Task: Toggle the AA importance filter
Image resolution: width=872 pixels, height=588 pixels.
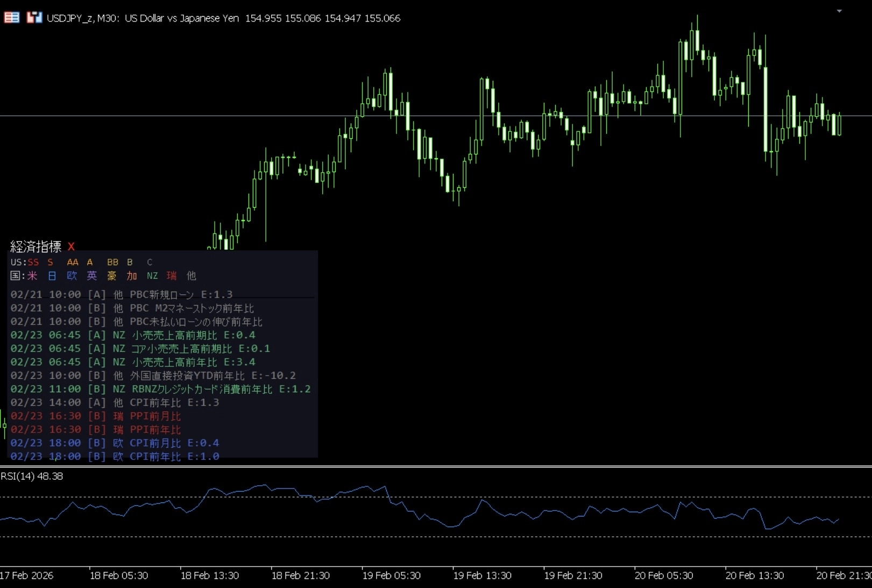Action: (x=73, y=263)
